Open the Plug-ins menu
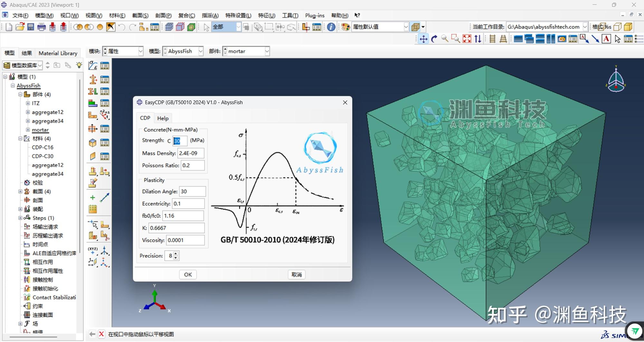 pyautogui.click(x=314, y=15)
